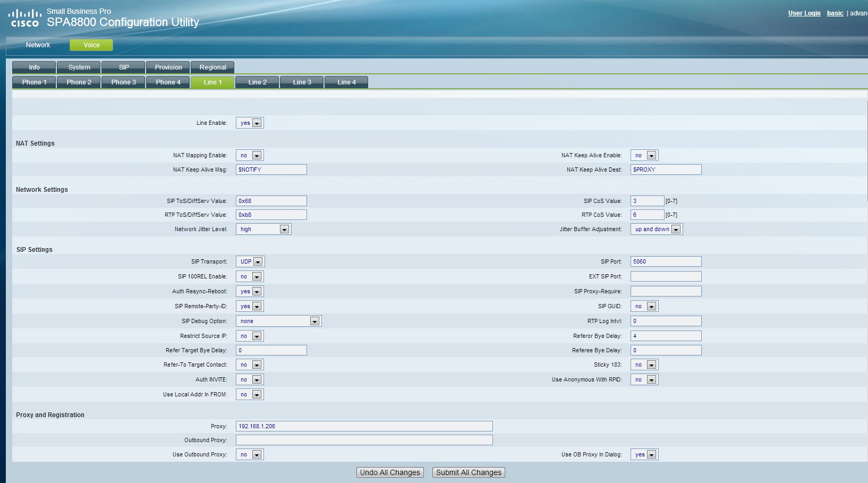
Task: Switch to basic view link
Action: coord(835,13)
